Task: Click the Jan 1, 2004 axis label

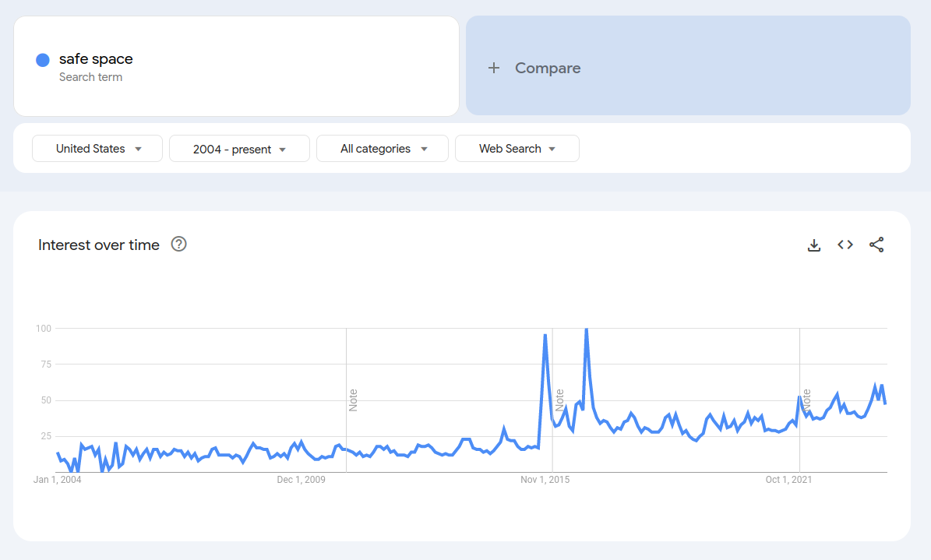Action: coord(57,480)
